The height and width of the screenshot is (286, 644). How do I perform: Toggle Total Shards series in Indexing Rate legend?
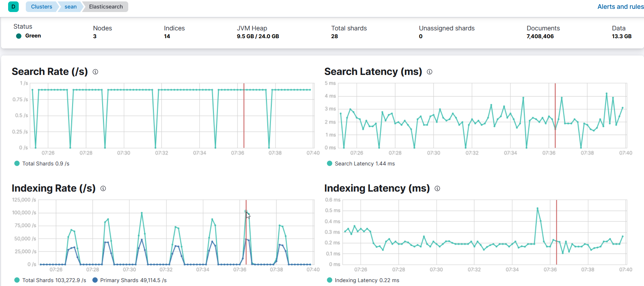50,280
